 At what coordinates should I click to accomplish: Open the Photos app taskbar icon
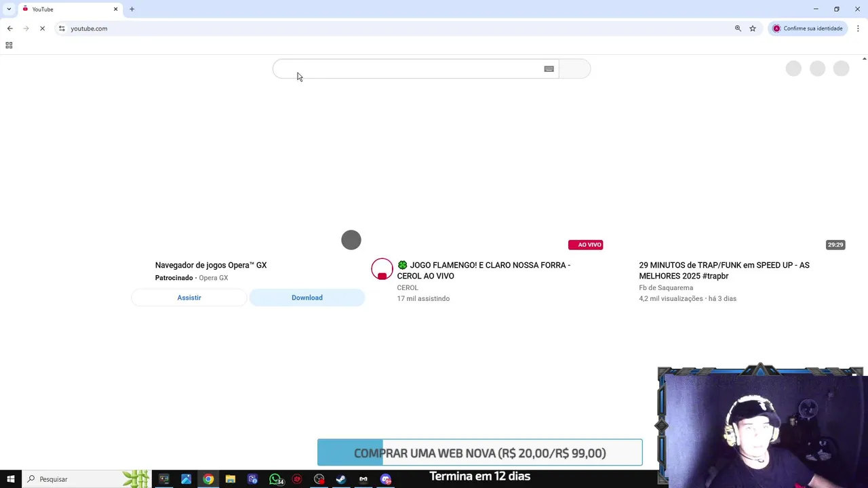[x=186, y=479]
